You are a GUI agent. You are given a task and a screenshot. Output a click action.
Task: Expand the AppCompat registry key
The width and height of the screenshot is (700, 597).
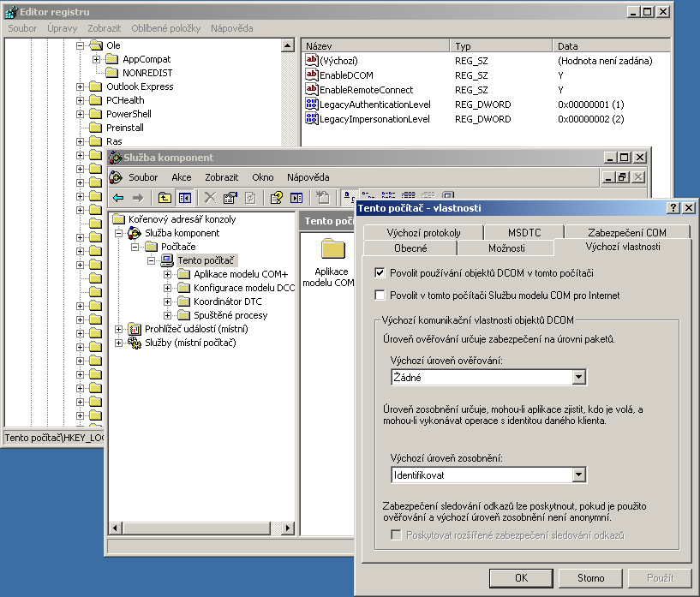click(x=97, y=59)
